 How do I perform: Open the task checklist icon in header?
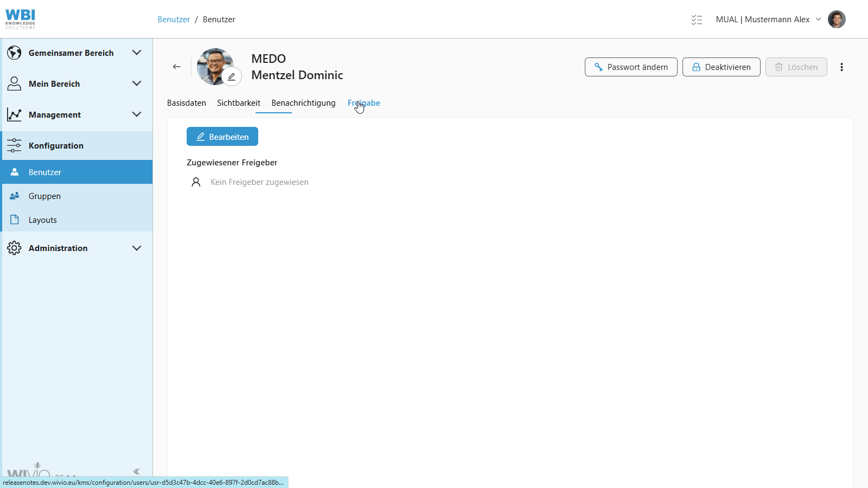[697, 20]
